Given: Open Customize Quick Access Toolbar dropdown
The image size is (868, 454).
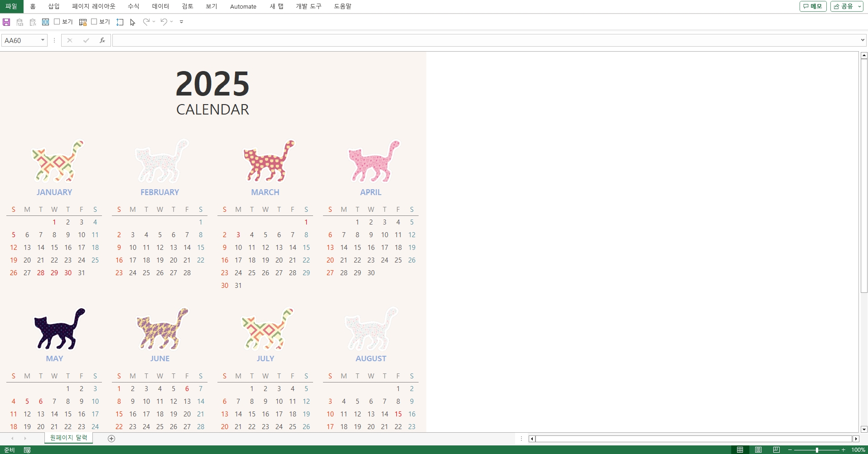Looking at the screenshot, I should tap(181, 22).
